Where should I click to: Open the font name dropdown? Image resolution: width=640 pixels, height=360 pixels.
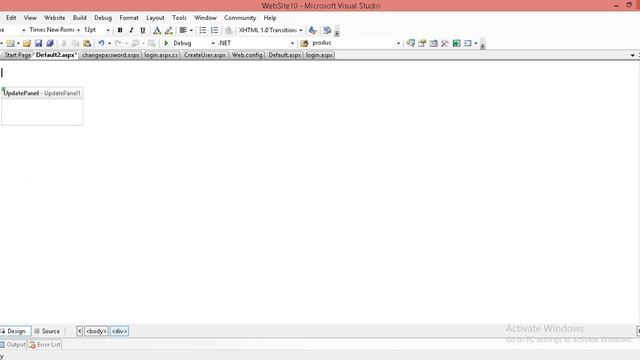click(78, 30)
